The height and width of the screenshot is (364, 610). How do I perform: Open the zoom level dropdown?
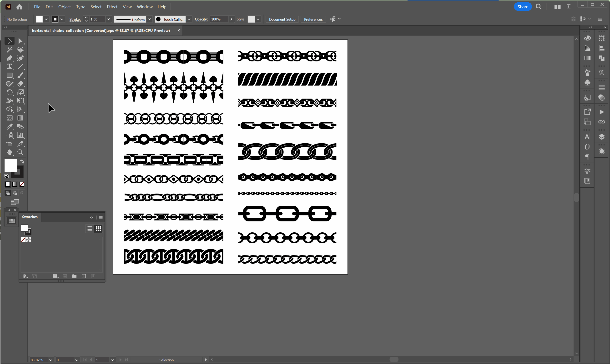pyautogui.click(x=50, y=360)
